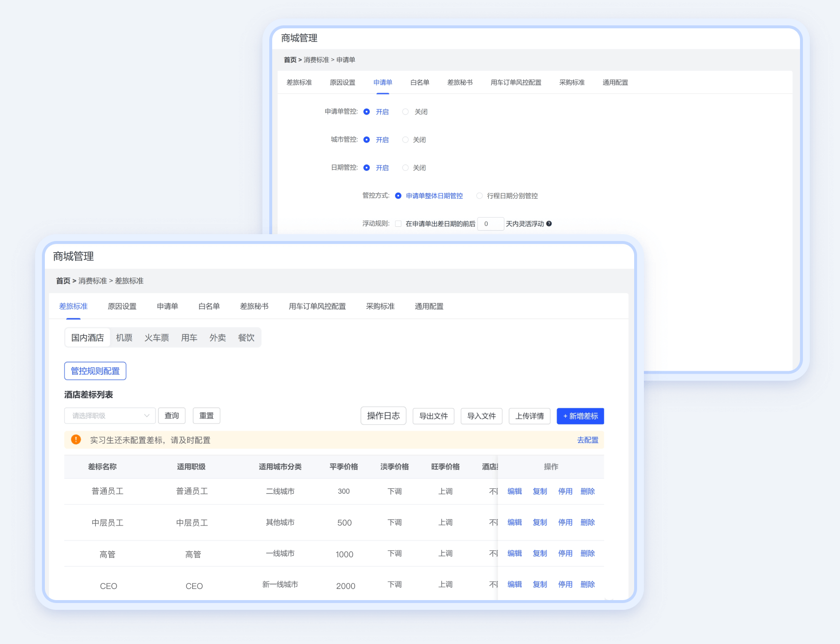Switch to the 火车票 category
Viewport: 840px width, 644px height.
pos(157,338)
